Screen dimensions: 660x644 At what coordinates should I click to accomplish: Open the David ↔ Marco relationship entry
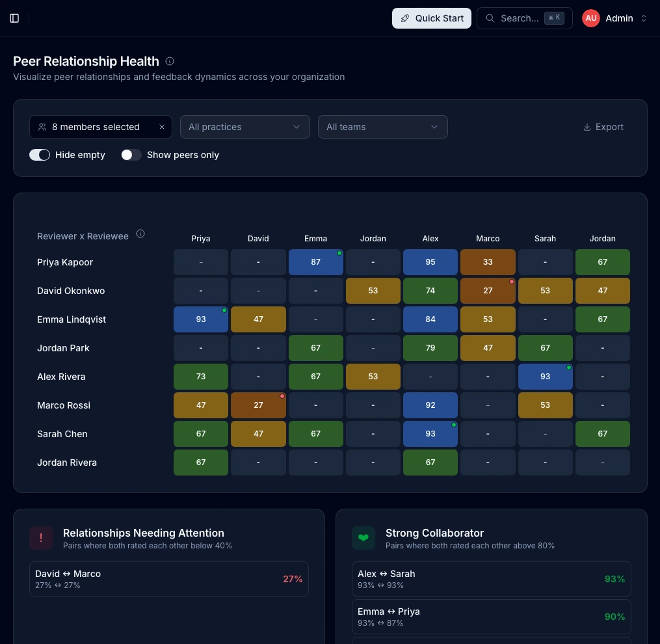(169, 579)
